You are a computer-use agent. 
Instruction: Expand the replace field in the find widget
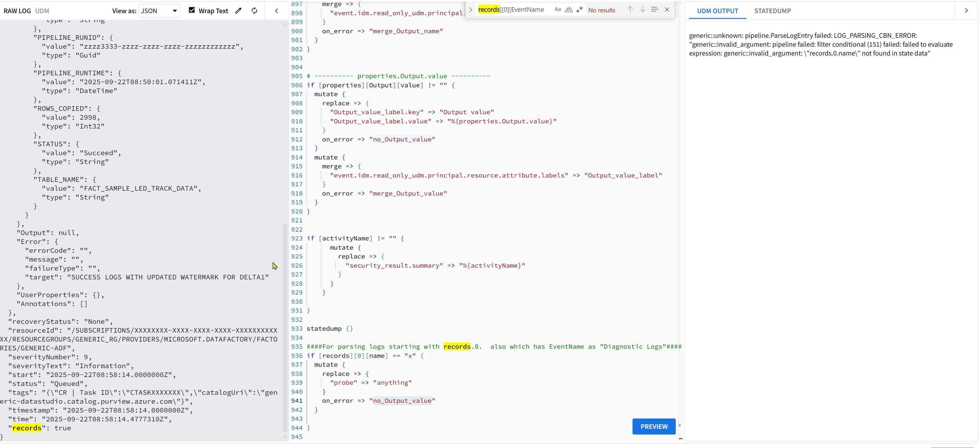pyautogui.click(x=471, y=9)
